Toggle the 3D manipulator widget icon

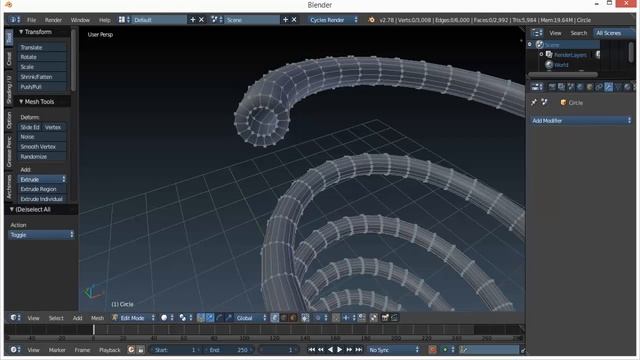click(x=200, y=318)
